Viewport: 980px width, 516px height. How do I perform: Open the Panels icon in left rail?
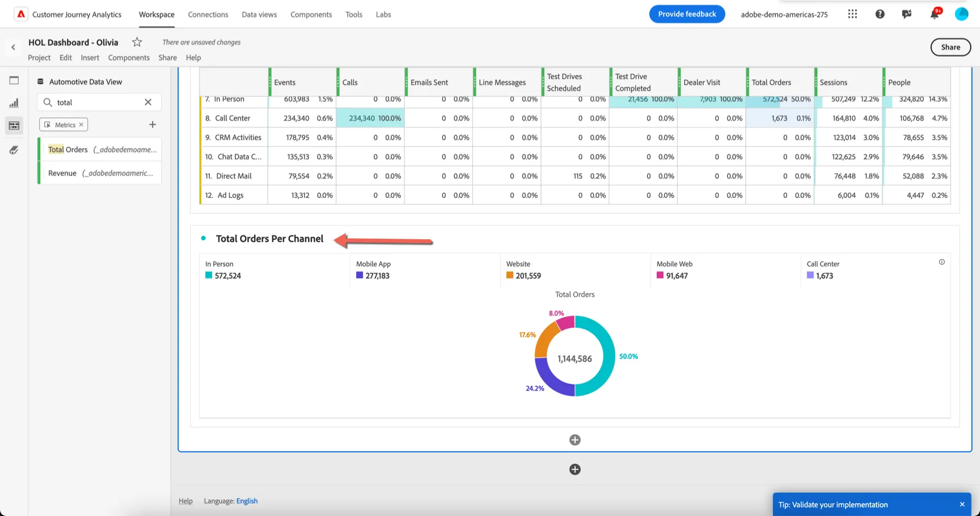click(x=14, y=81)
